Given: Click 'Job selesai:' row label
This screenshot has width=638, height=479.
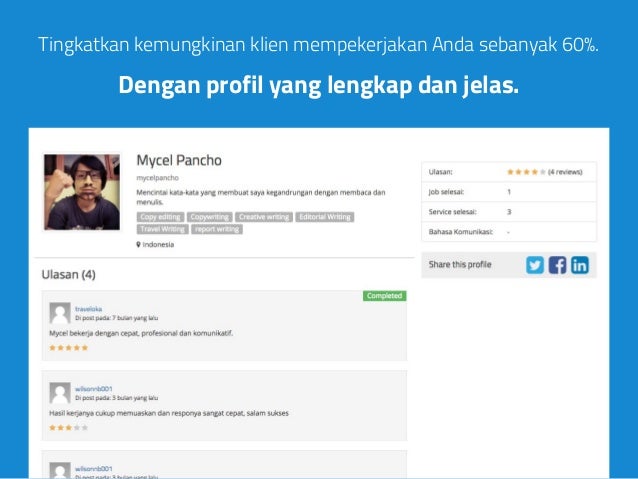Looking at the screenshot, I should 446,192.
